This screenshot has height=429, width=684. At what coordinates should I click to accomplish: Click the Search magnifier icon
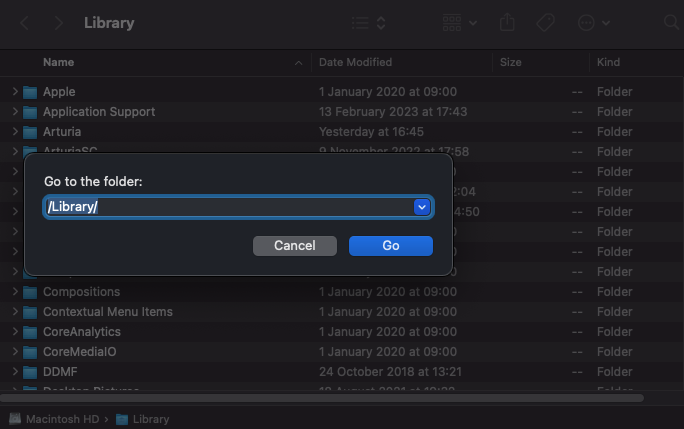click(670, 22)
